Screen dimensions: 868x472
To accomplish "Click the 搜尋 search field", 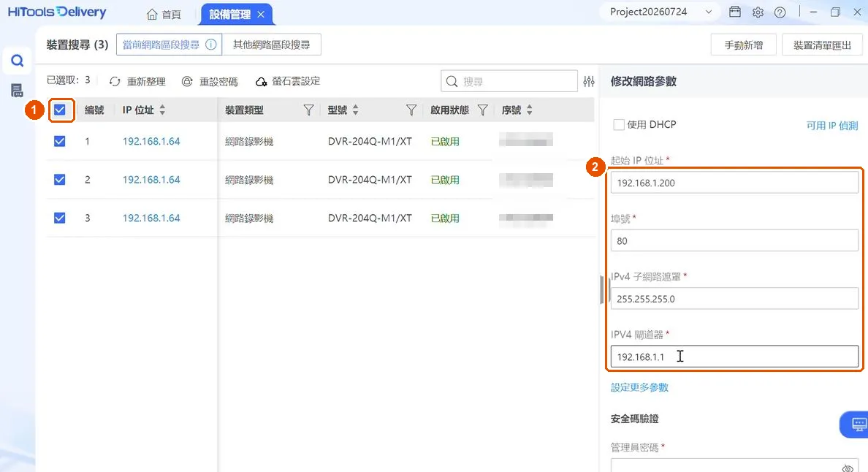I will [x=509, y=81].
